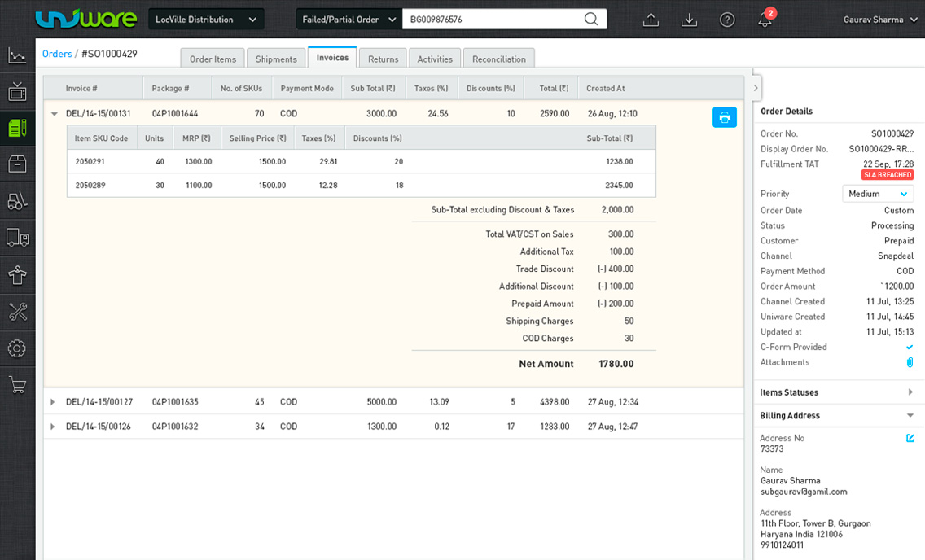The height and width of the screenshot is (560, 925).
Task: Expand invoice DEL/14-15/00127 row
Action: point(53,402)
